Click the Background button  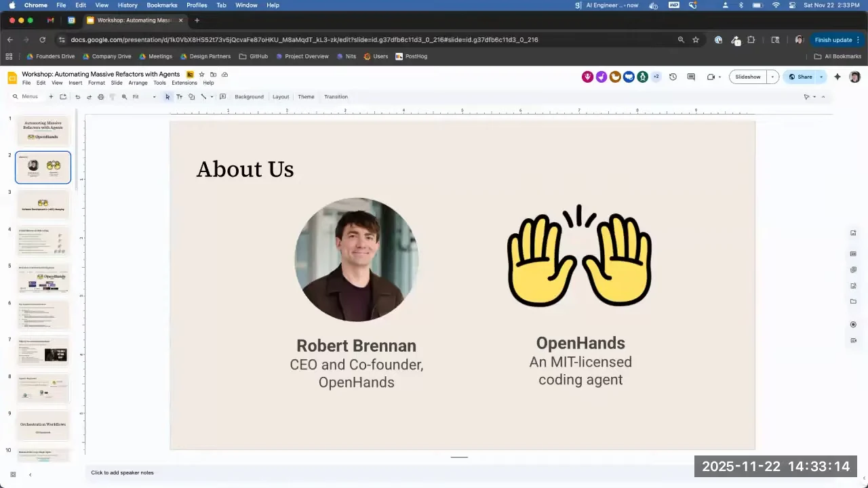[x=249, y=97]
